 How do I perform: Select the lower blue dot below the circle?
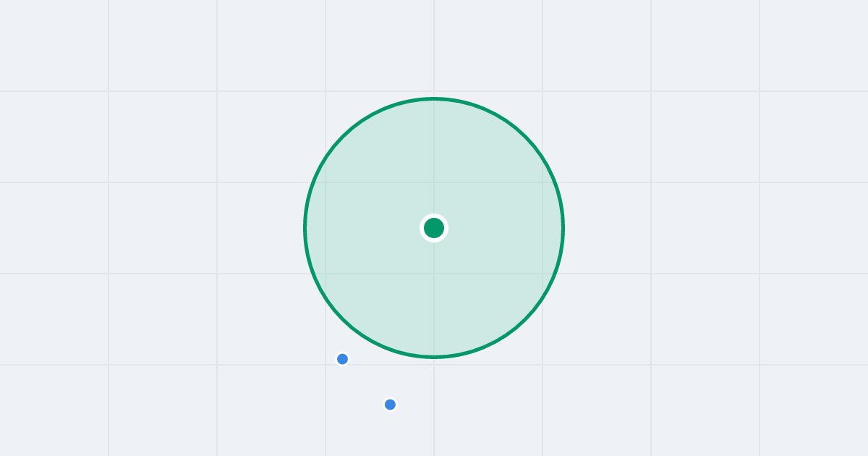(x=390, y=405)
